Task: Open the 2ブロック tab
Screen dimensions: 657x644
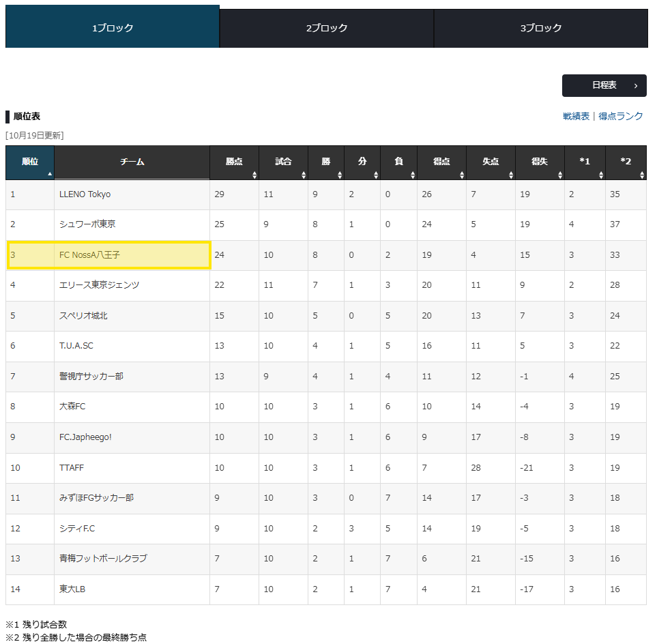Action: [326, 28]
